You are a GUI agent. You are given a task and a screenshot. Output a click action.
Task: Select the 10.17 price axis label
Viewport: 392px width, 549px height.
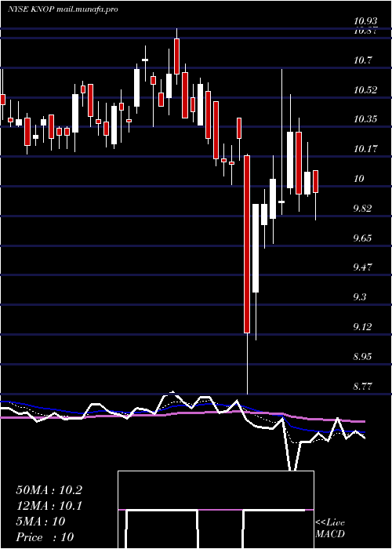coord(365,150)
